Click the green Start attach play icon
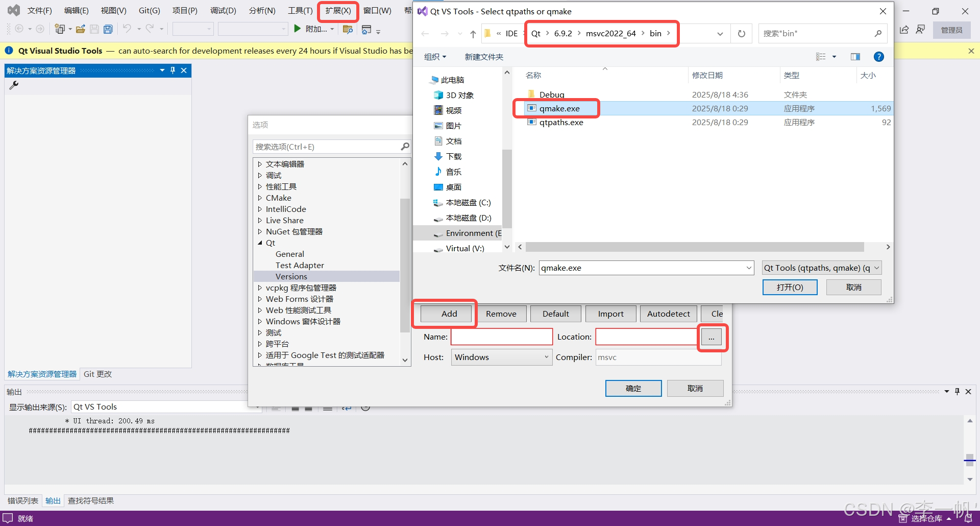This screenshot has width=980, height=526. click(297, 29)
